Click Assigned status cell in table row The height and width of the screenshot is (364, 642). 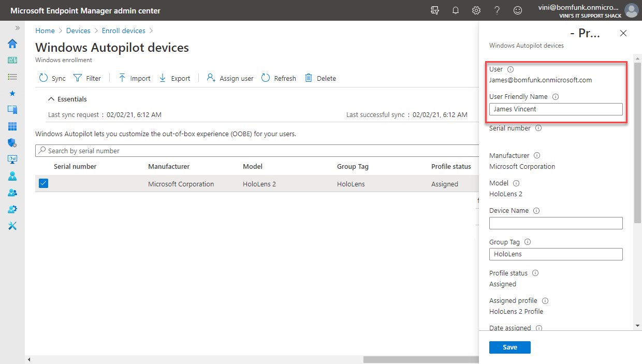pyautogui.click(x=445, y=184)
